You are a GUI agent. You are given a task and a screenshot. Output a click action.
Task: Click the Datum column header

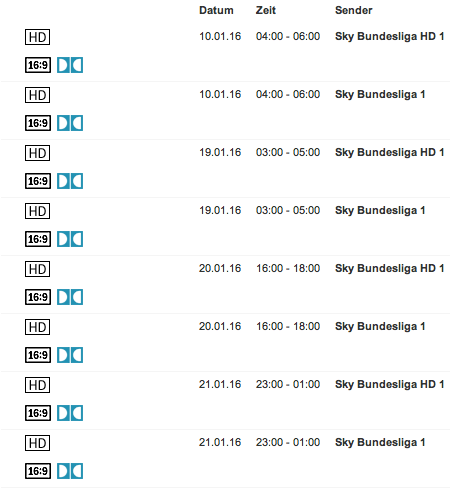[216, 10]
